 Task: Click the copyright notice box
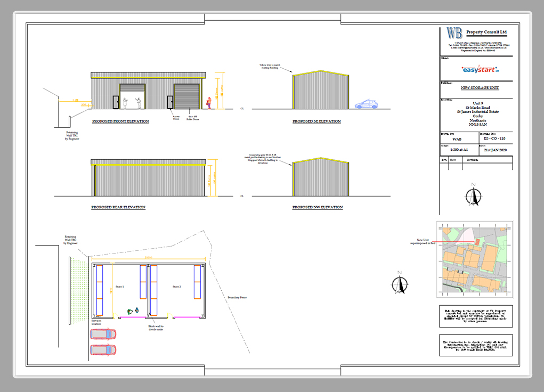click(x=476, y=316)
